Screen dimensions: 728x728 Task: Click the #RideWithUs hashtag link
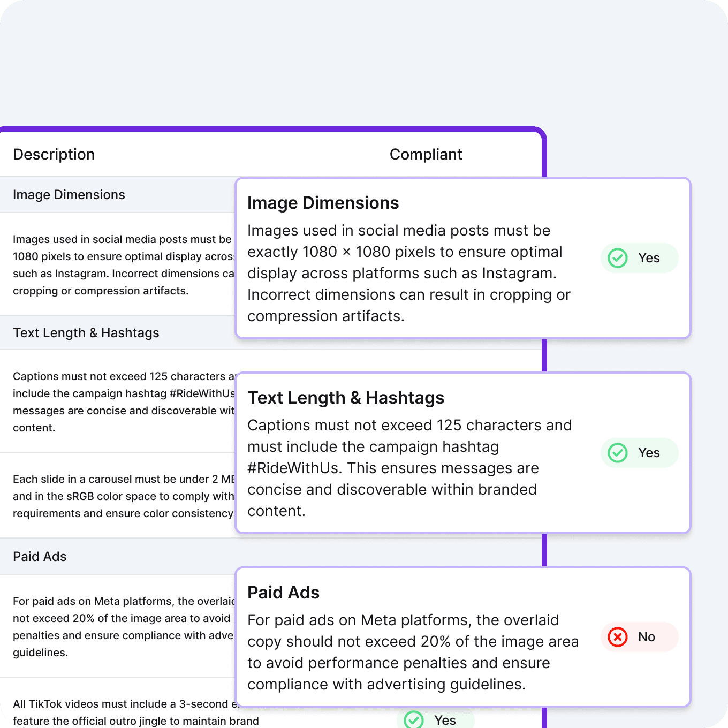(x=292, y=468)
